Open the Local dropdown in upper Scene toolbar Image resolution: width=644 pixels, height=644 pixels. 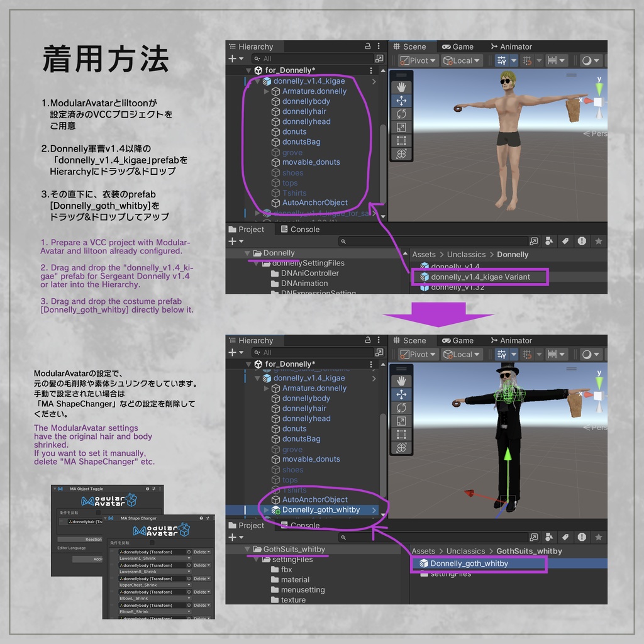[x=462, y=61]
